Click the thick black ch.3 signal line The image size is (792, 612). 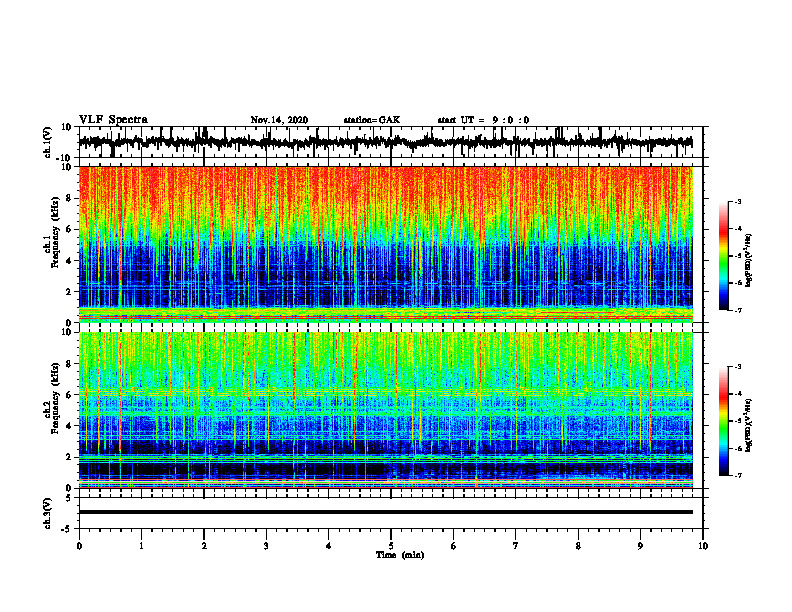[x=386, y=512]
